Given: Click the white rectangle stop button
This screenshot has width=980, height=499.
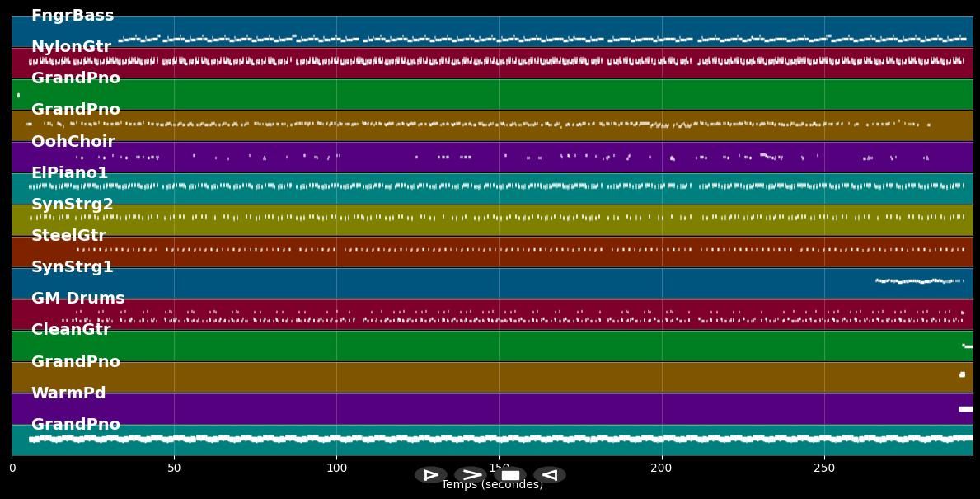Looking at the screenshot, I should (x=510, y=475).
